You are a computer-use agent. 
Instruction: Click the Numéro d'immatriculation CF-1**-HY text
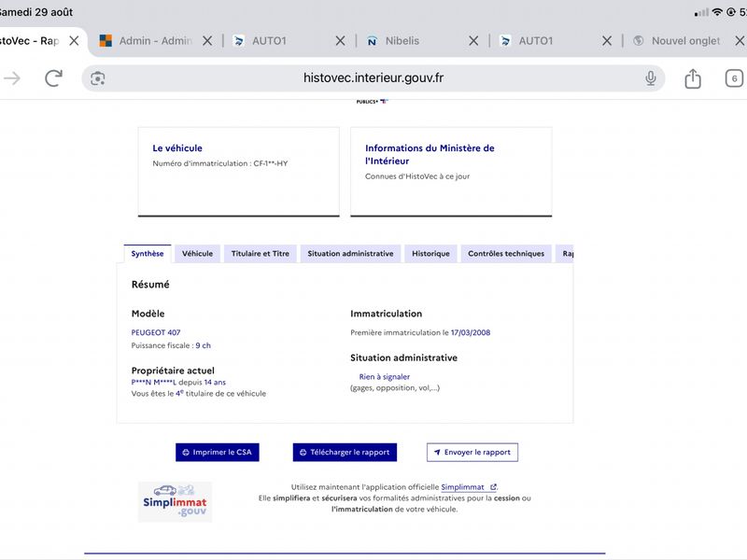[220, 163]
